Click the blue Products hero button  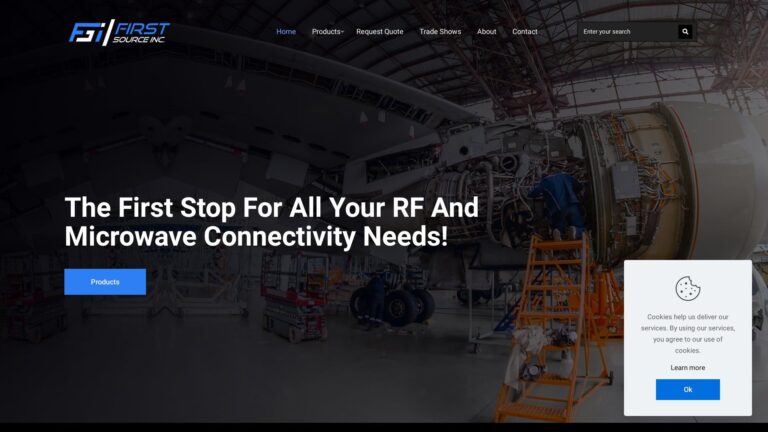pos(105,282)
